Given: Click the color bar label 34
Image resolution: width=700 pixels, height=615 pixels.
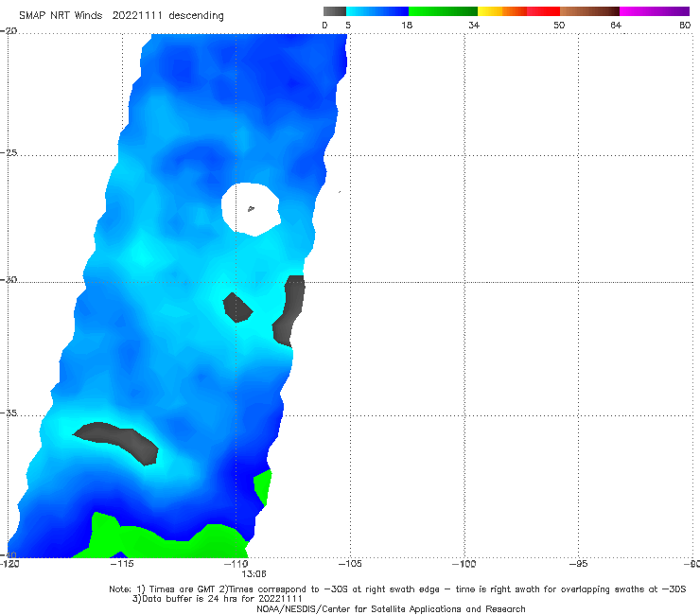Looking at the screenshot, I should pyautogui.click(x=474, y=25).
